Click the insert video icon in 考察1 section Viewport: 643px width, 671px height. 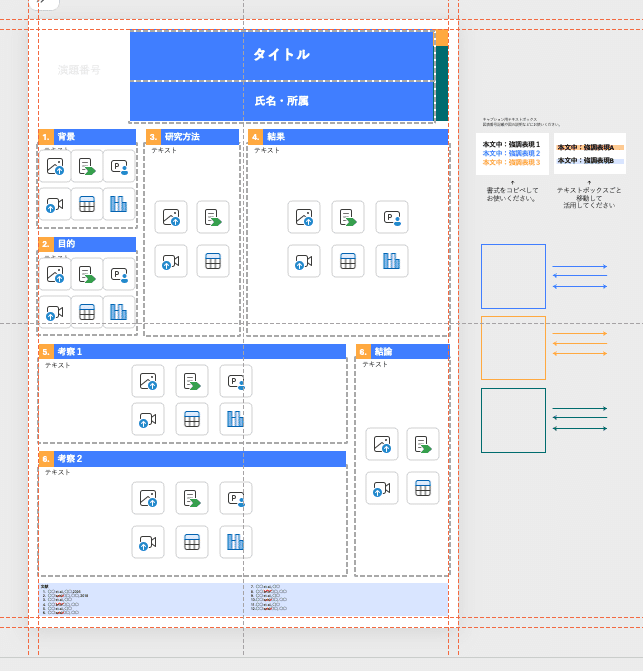coord(148,419)
